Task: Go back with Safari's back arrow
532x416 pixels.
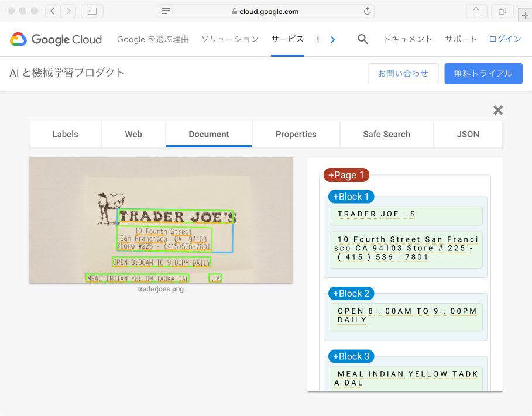Action: [x=53, y=11]
